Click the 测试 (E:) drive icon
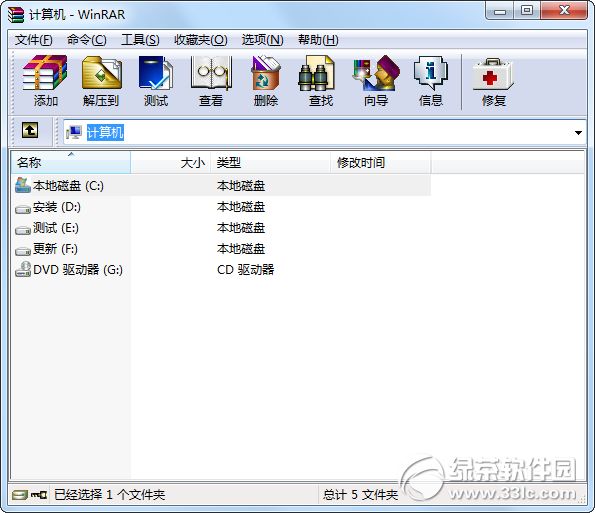Image resolution: width=595 pixels, height=513 pixels. [x=23, y=230]
